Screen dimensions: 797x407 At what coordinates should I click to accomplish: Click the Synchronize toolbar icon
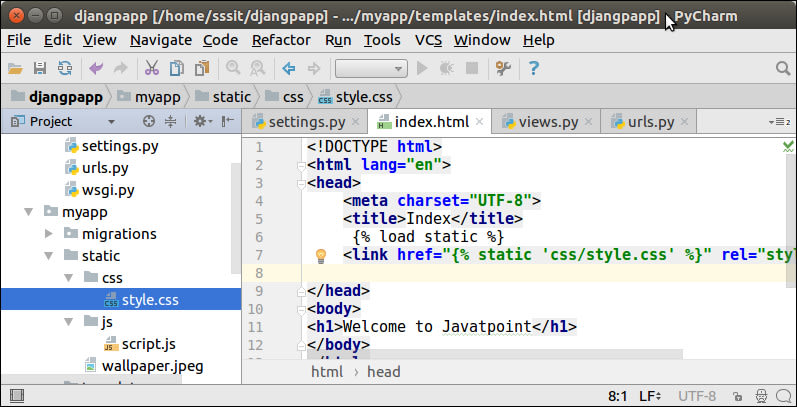[x=64, y=69]
